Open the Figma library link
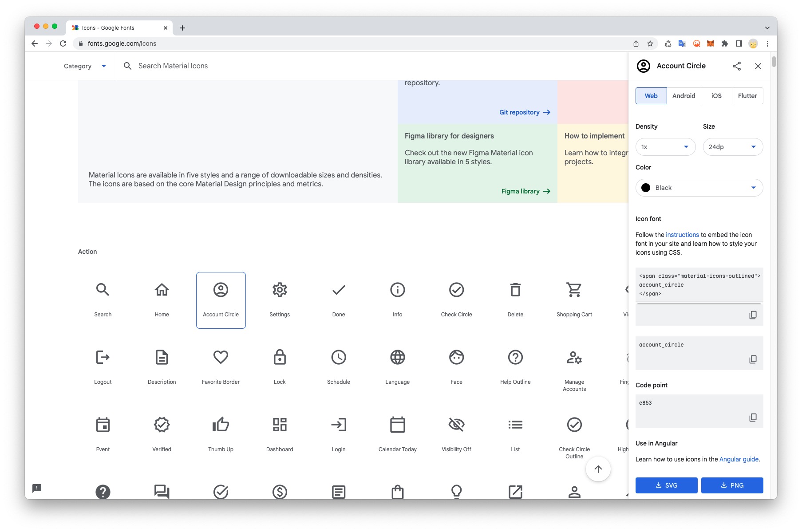This screenshot has height=532, width=802. click(525, 191)
